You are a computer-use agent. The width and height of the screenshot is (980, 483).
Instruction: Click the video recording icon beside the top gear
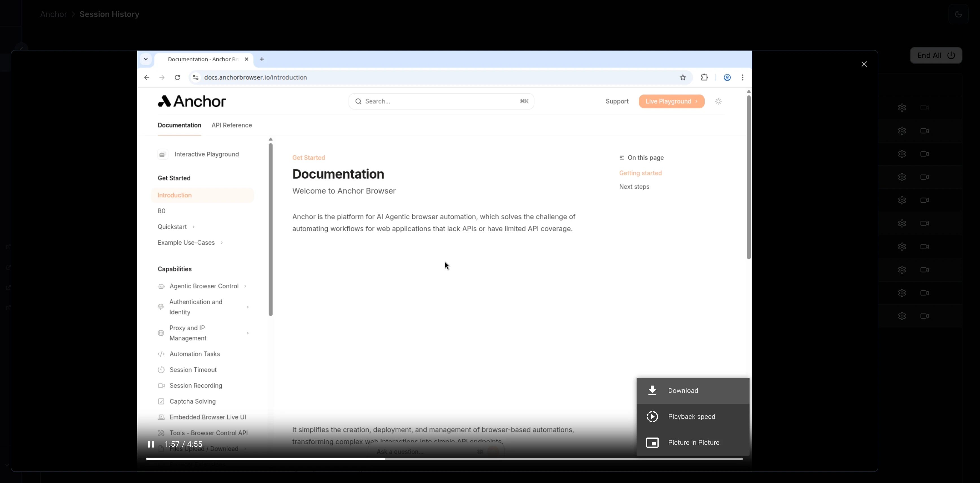point(925,107)
